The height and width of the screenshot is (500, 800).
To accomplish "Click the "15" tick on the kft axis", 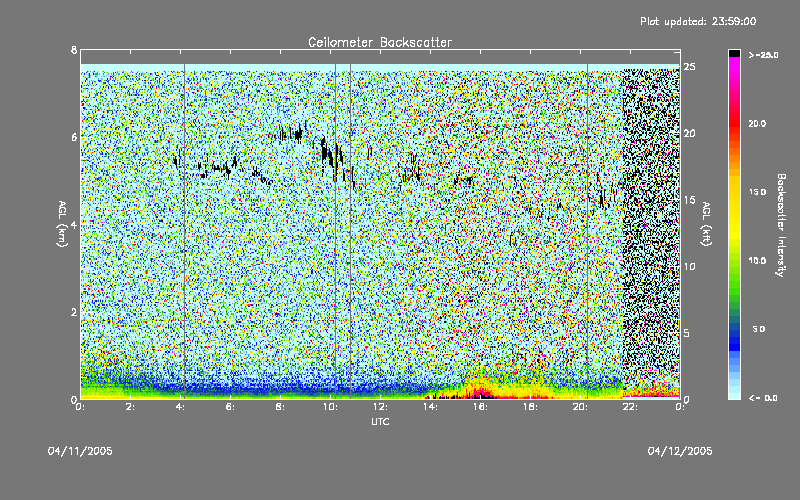I will click(689, 200).
